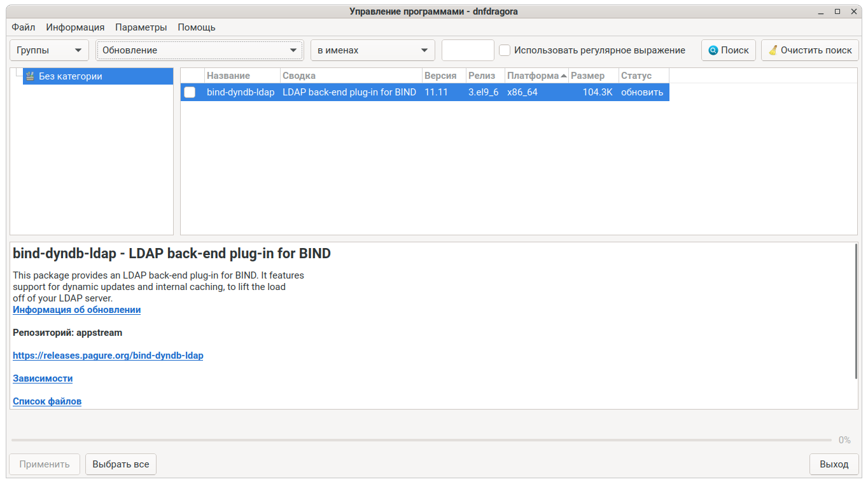868x484 pixels.
Task: Click the Без категории group icon
Action: 30,76
